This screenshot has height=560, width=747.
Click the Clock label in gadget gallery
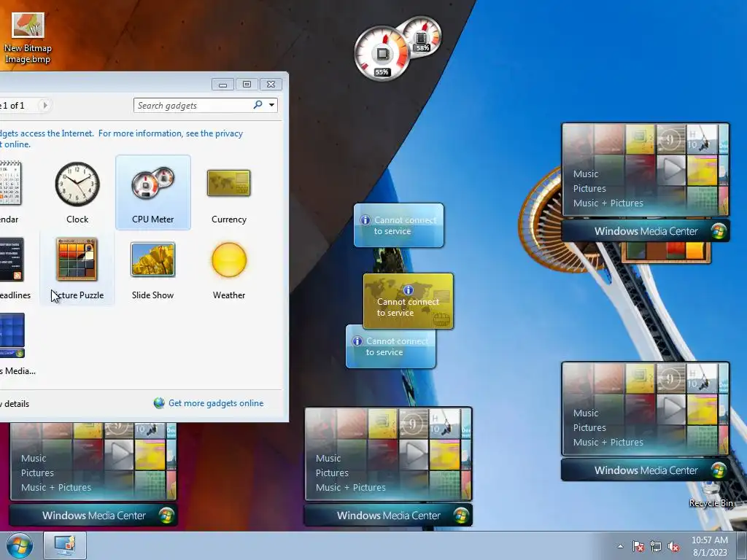tap(77, 219)
